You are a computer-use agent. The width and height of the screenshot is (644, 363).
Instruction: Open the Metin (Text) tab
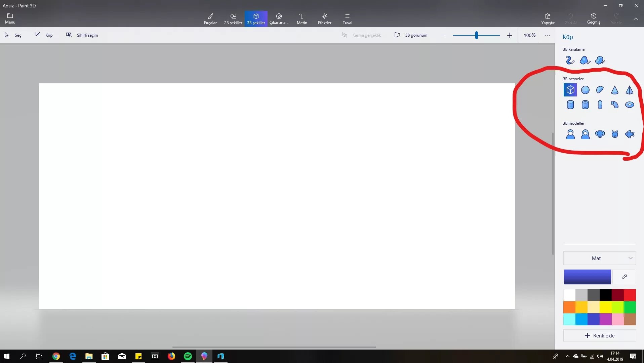302,19
